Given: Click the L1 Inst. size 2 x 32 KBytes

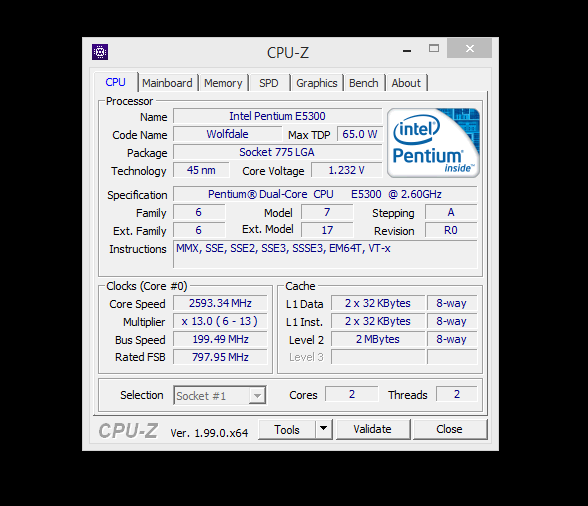Looking at the screenshot, I should (378, 321).
